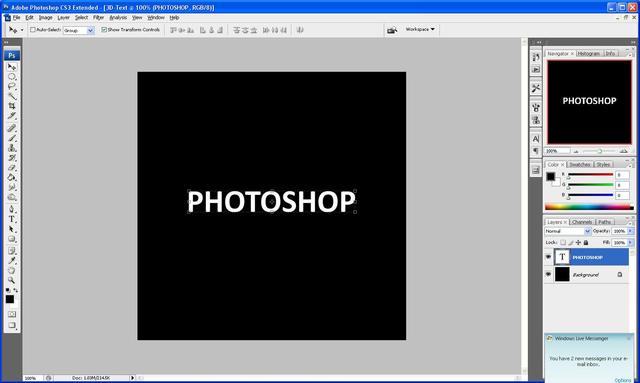
Task: Select the Eyedropper tool
Action: pyautogui.click(x=12, y=261)
